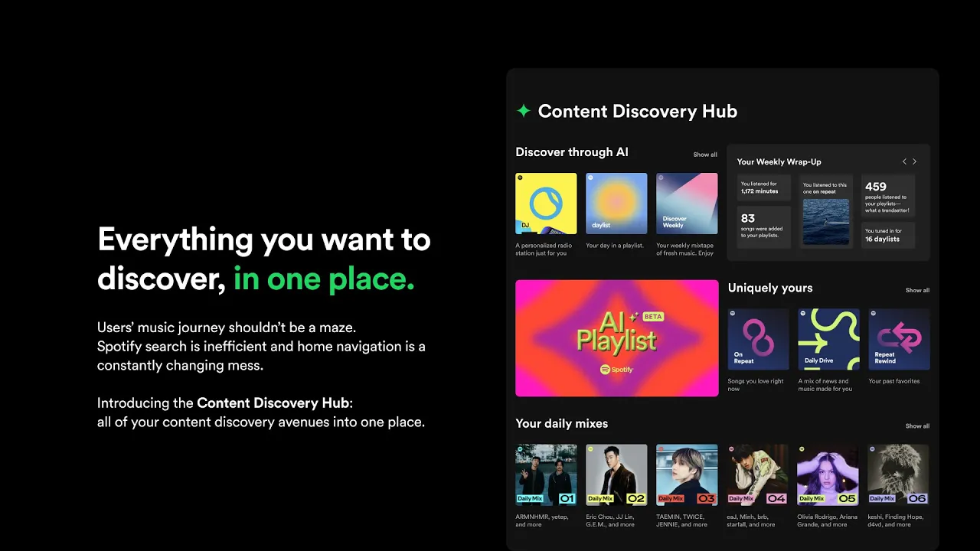
Task: Play Daily Mix 04 with eaJ
Action: (757, 475)
